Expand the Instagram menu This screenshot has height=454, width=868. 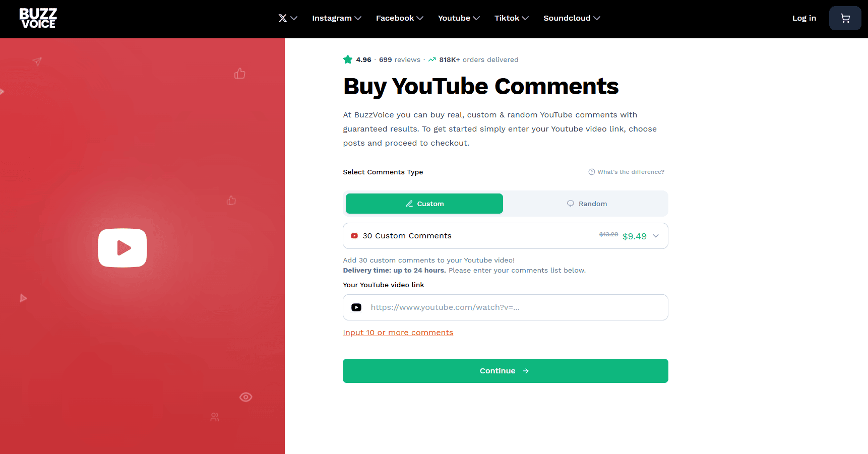click(x=337, y=18)
